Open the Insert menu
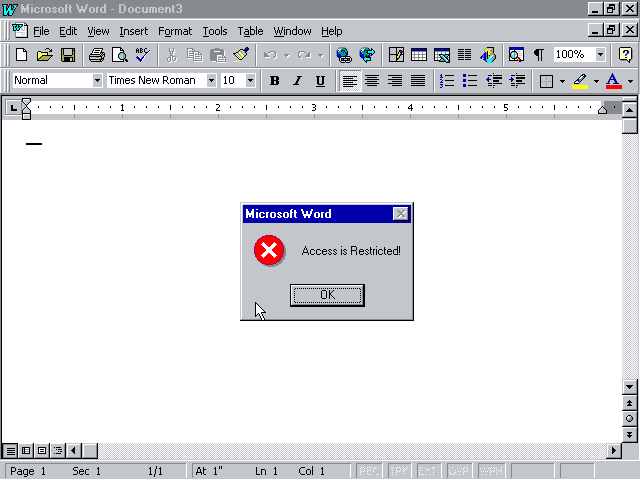 point(133,31)
